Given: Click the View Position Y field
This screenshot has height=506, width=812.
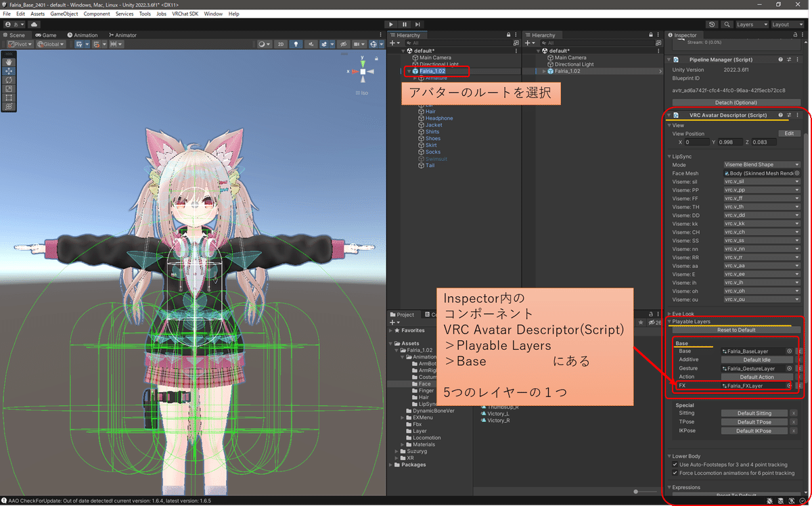Looking at the screenshot, I should [x=730, y=142].
